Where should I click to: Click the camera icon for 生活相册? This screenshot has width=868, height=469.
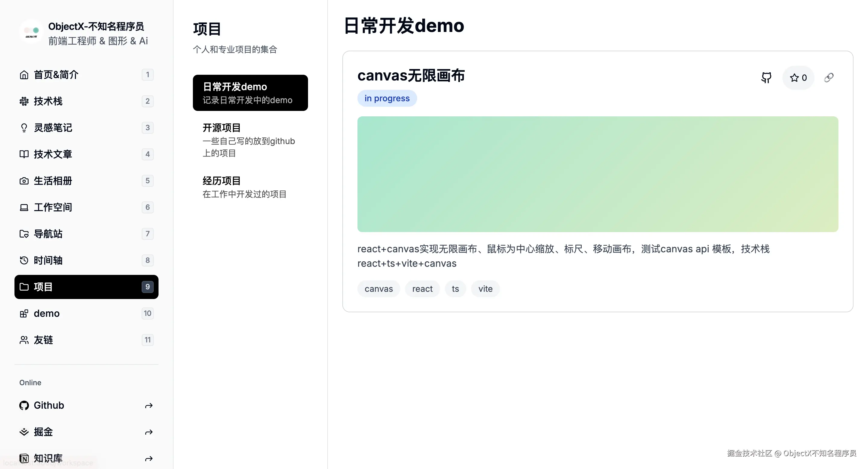(24, 181)
